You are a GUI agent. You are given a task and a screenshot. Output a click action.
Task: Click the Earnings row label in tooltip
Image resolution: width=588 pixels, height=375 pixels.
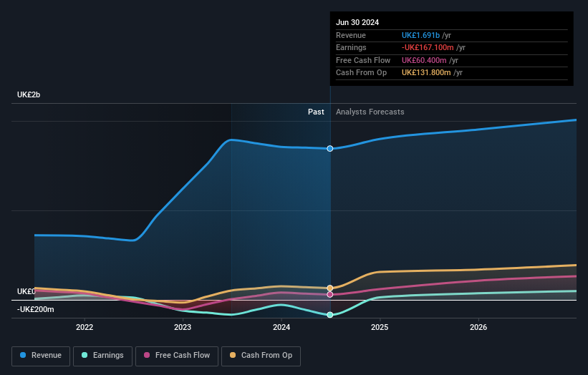351,47
